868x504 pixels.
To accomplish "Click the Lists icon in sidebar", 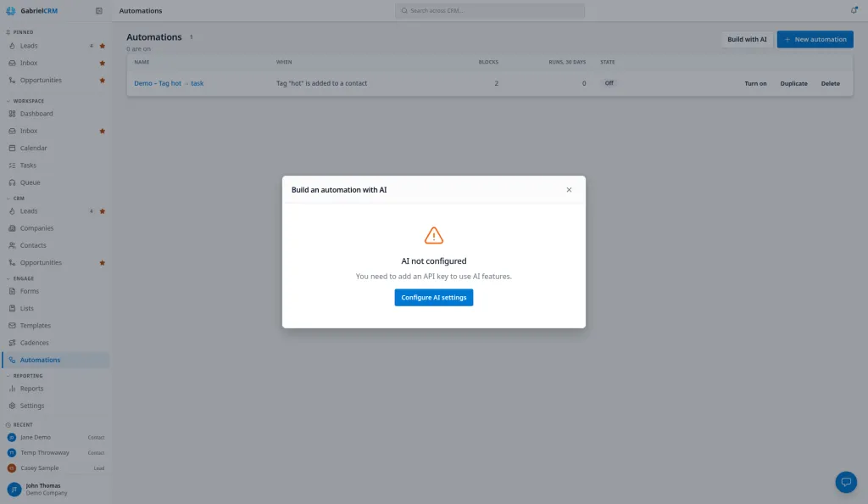I will click(x=12, y=308).
